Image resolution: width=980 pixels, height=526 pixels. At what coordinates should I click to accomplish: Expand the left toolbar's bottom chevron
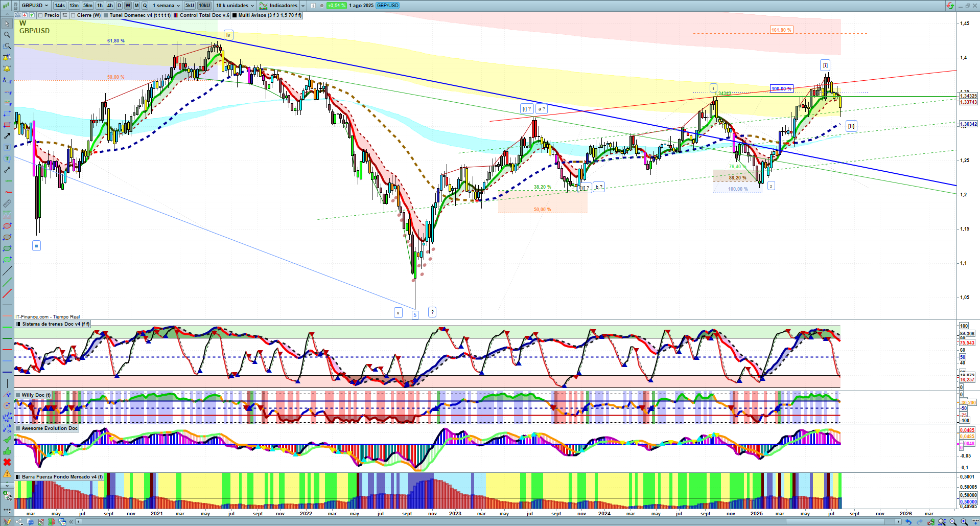pos(7,485)
